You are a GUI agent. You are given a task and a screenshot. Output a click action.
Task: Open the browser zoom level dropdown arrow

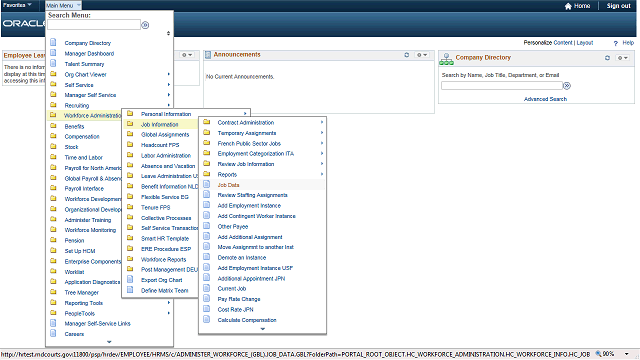(627, 354)
